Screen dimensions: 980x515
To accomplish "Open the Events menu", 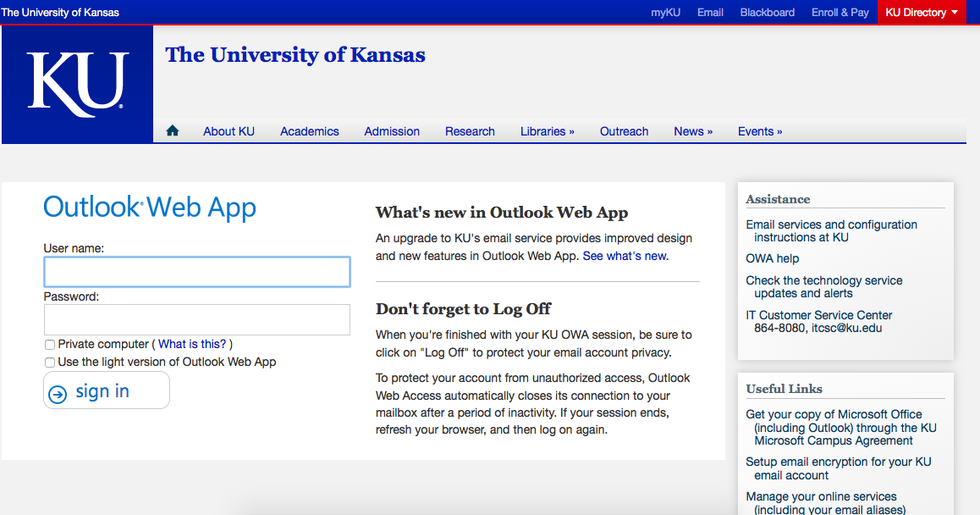I will [x=759, y=131].
